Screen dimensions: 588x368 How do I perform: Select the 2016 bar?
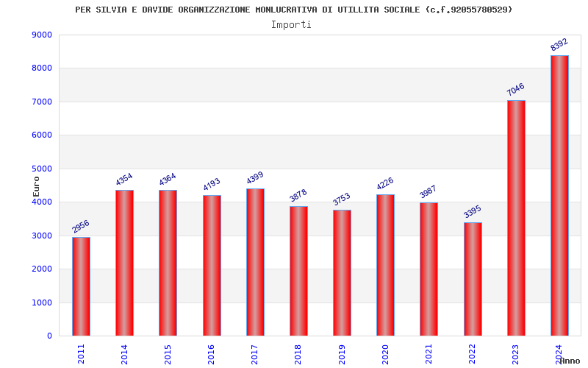pyautogui.click(x=212, y=266)
